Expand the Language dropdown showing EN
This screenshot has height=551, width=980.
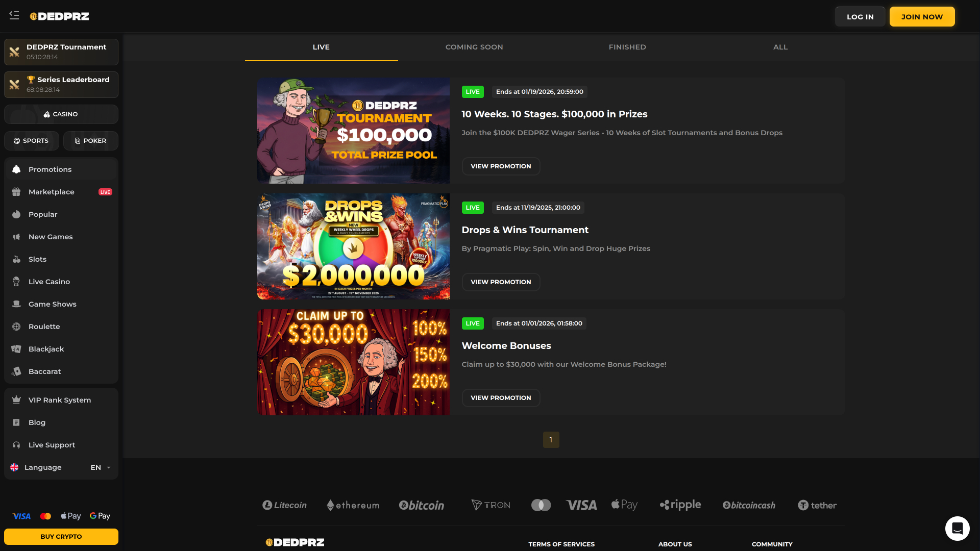tap(100, 467)
